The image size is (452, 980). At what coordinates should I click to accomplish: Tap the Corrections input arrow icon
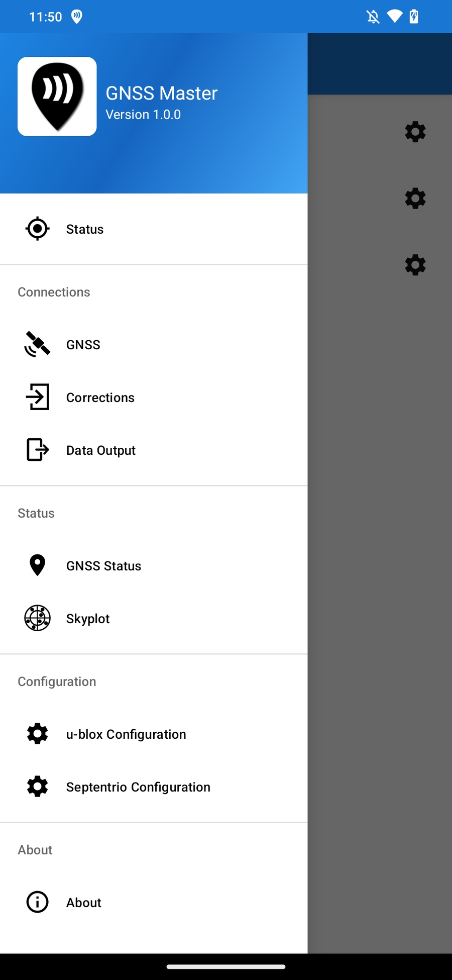tap(38, 397)
